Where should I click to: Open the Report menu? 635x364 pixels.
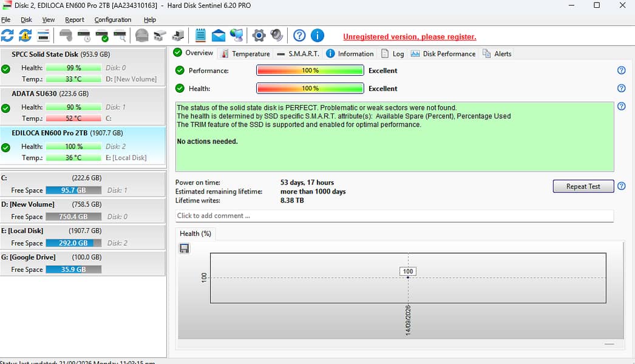point(75,19)
